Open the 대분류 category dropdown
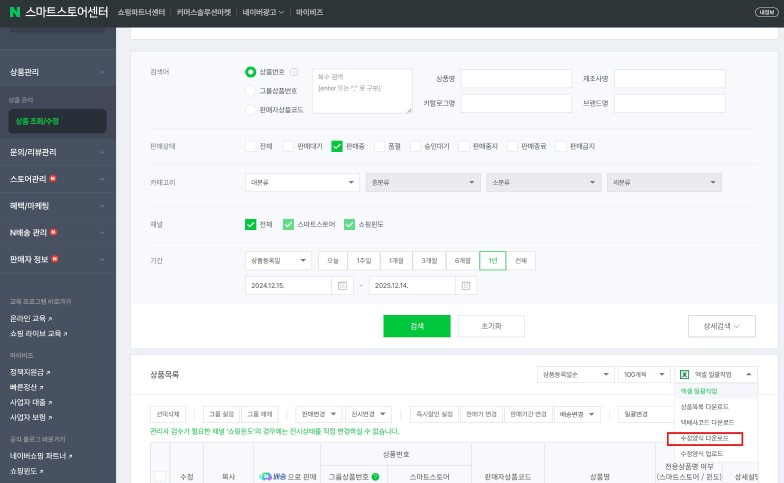Screen dimensions: 784x483 tap(301, 183)
